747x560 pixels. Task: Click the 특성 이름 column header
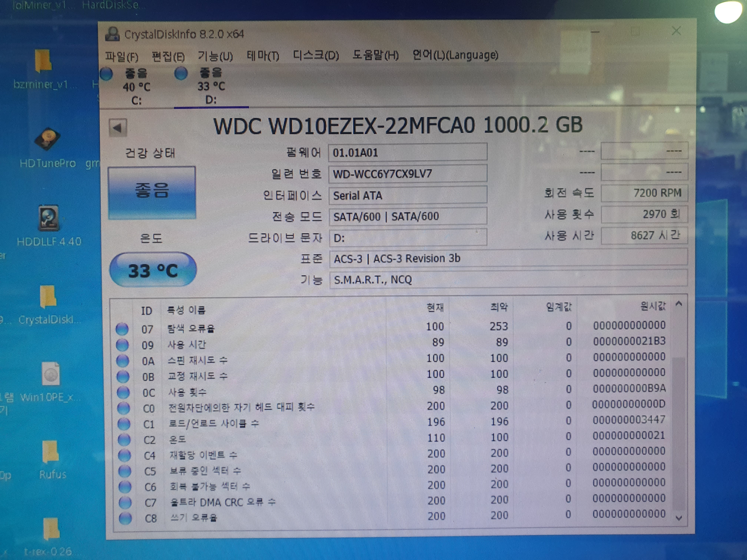pyautogui.click(x=186, y=310)
